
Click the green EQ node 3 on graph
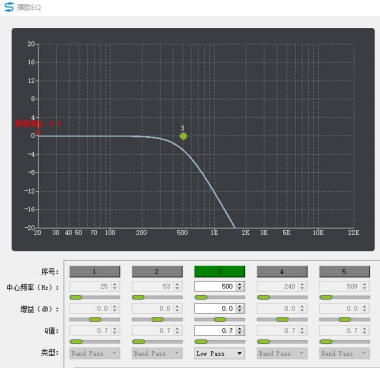click(x=183, y=136)
